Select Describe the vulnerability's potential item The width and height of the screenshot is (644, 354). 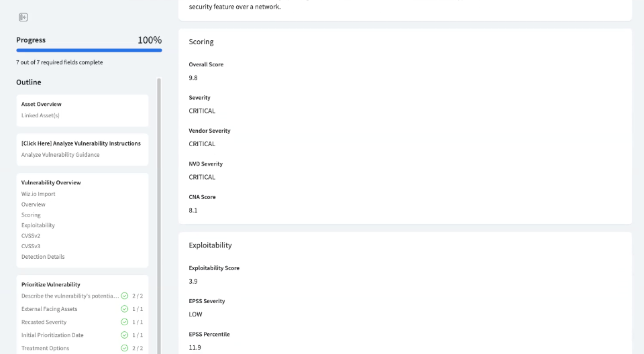pyautogui.click(x=70, y=296)
